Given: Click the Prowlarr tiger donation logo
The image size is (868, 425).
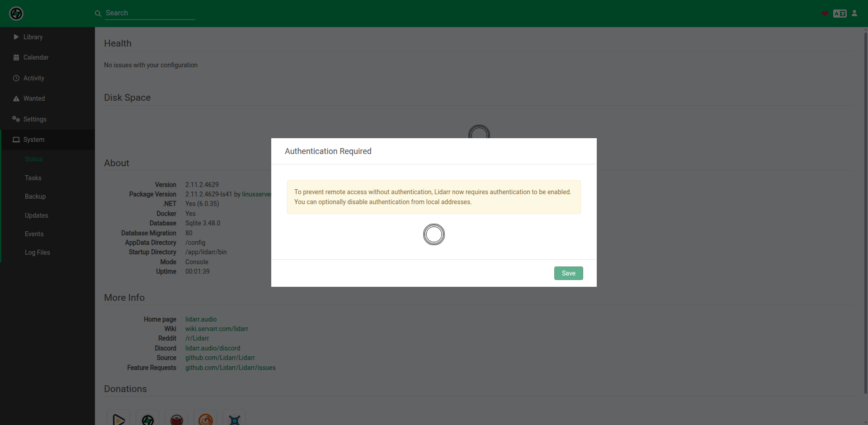Looking at the screenshot, I should [x=205, y=419].
